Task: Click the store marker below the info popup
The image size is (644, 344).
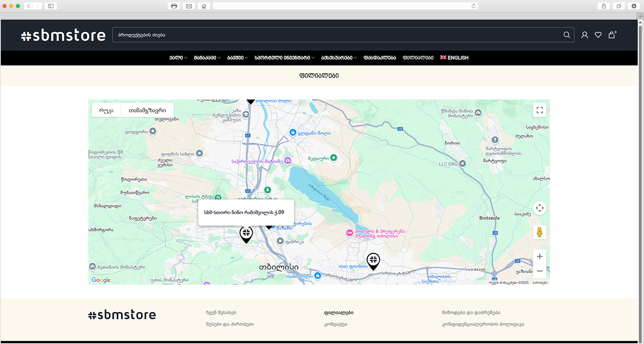Action: pyautogui.click(x=246, y=234)
